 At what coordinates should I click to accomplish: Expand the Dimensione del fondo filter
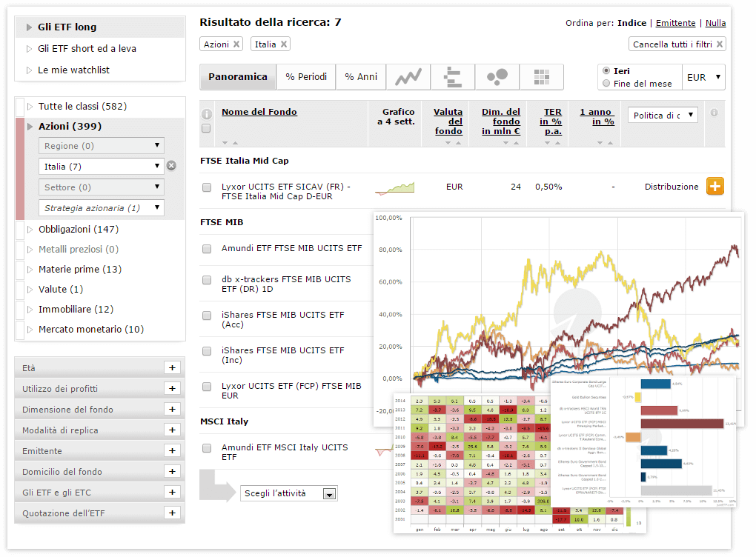click(x=172, y=410)
